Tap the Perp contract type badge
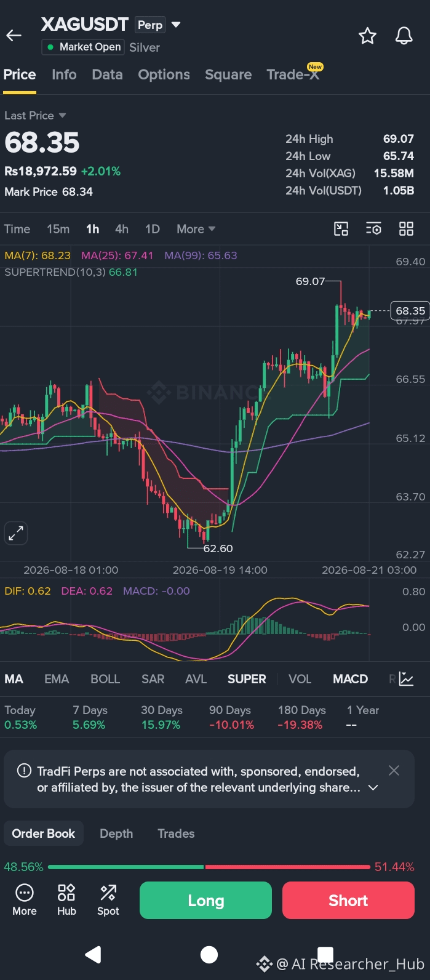This screenshot has width=430, height=980. click(x=150, y=25)
